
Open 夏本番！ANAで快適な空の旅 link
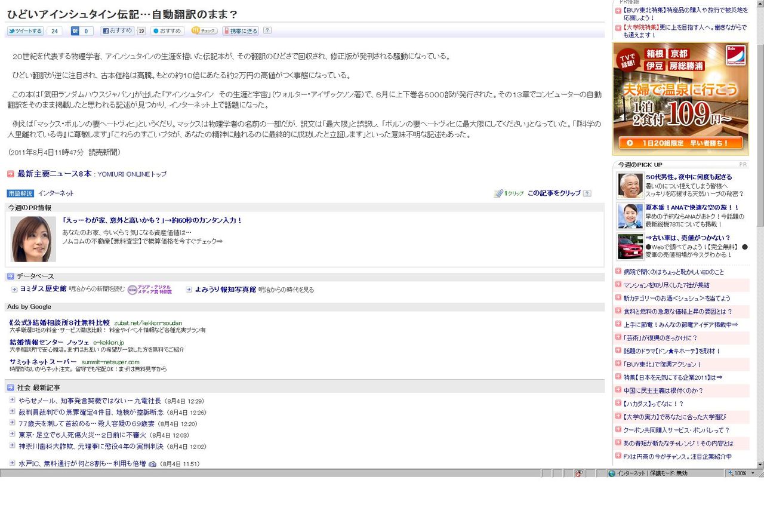[692, 207]
